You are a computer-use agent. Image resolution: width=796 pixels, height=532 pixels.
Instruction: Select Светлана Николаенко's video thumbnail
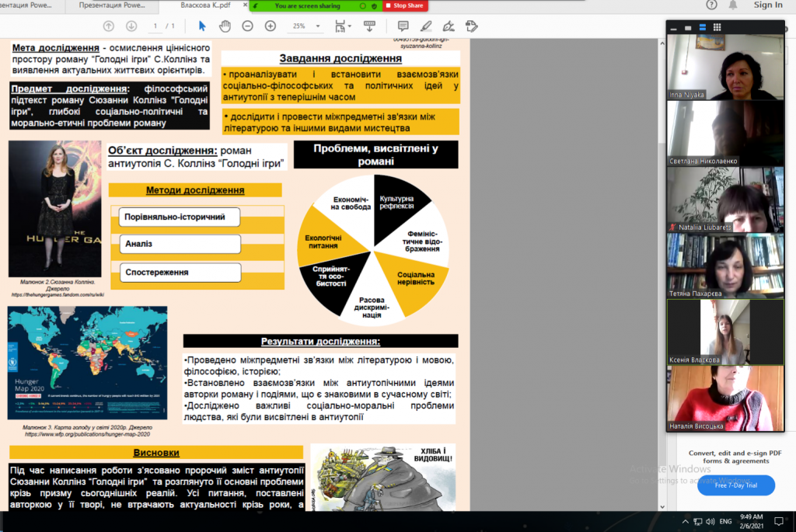tap(725, 133)
